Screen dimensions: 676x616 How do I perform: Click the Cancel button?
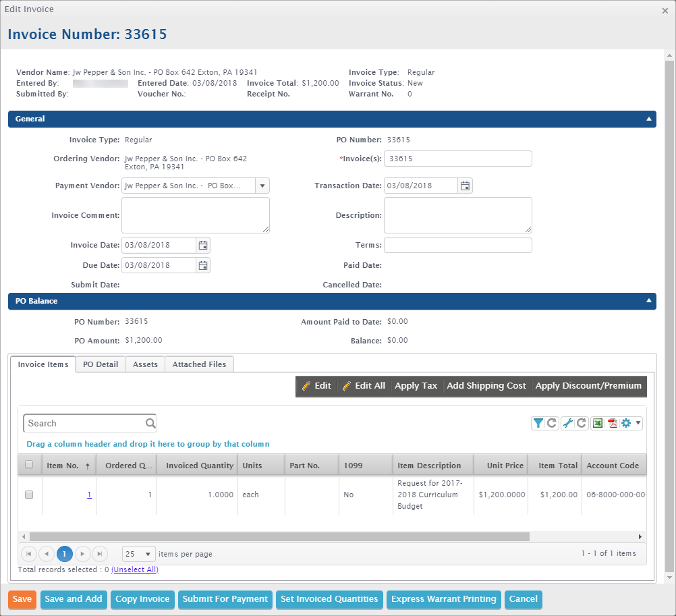(x=524, y=599)
